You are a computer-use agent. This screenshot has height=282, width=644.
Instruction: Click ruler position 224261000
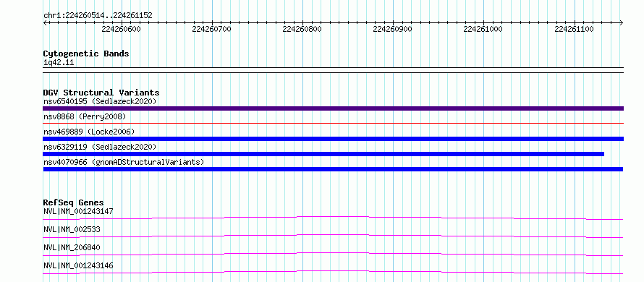tap(483, 29)
